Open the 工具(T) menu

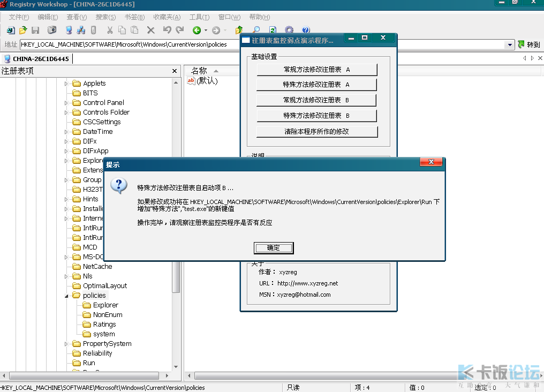click(199, 17)
